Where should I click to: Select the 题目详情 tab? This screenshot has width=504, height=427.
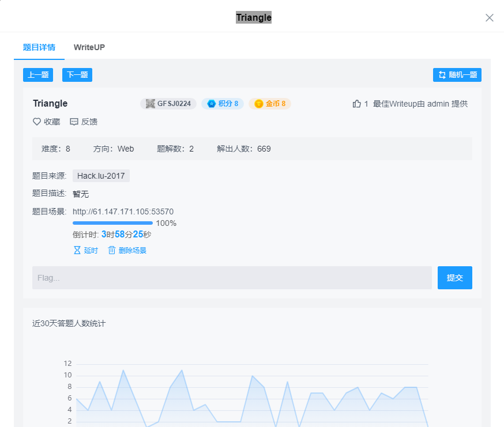click(39, 47)
